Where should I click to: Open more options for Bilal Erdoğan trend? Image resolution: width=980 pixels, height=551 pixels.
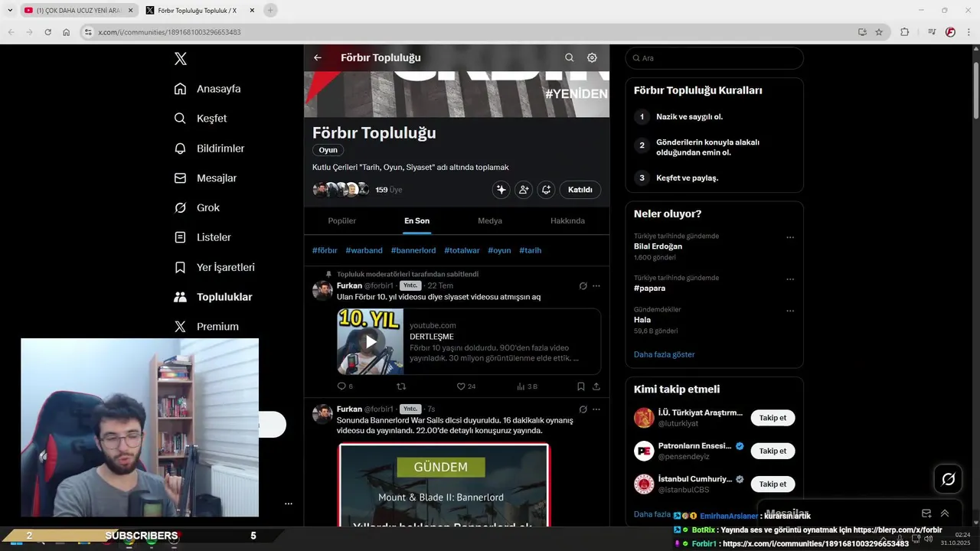(x=790, y=237)
